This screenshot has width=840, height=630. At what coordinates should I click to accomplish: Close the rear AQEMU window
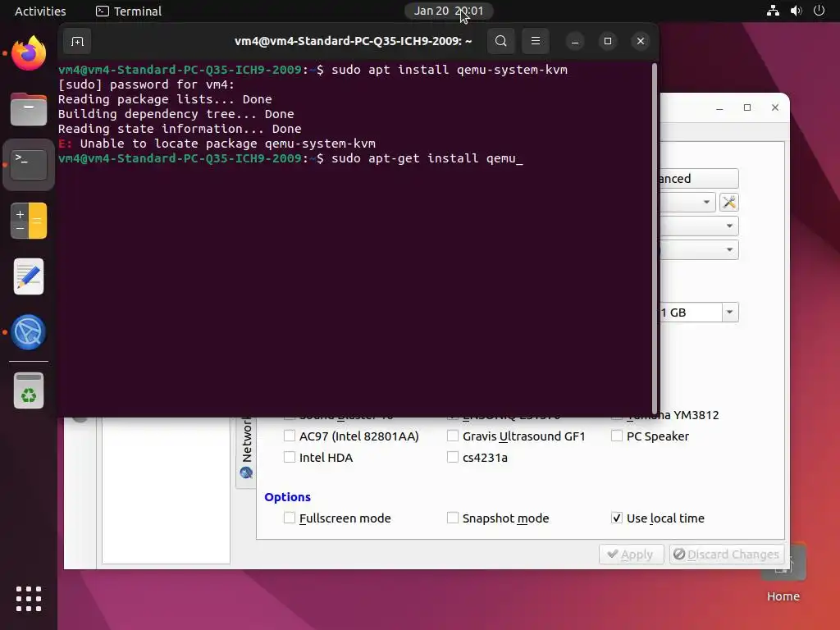774,107
